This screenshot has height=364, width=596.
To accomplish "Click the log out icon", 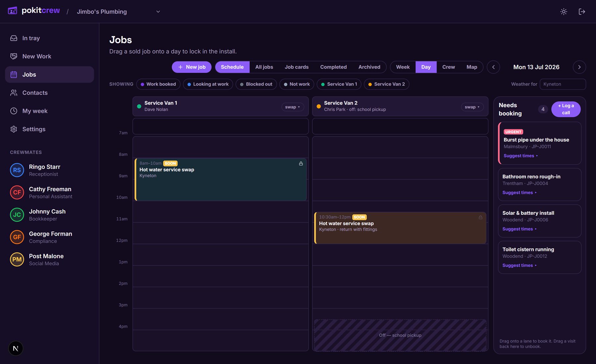I will tap(582, 12).
